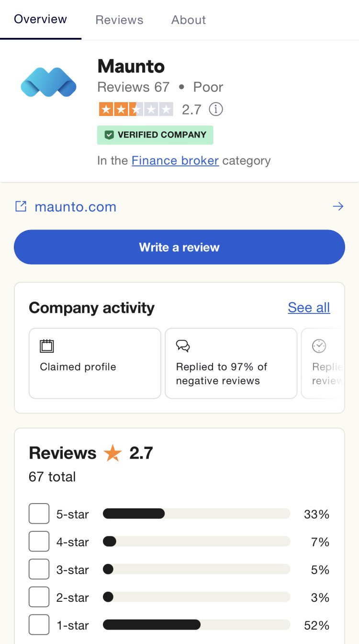359x644 pixels.
Task: Check the 3-star filter checkbox
Action: click(x=39, y=570)
